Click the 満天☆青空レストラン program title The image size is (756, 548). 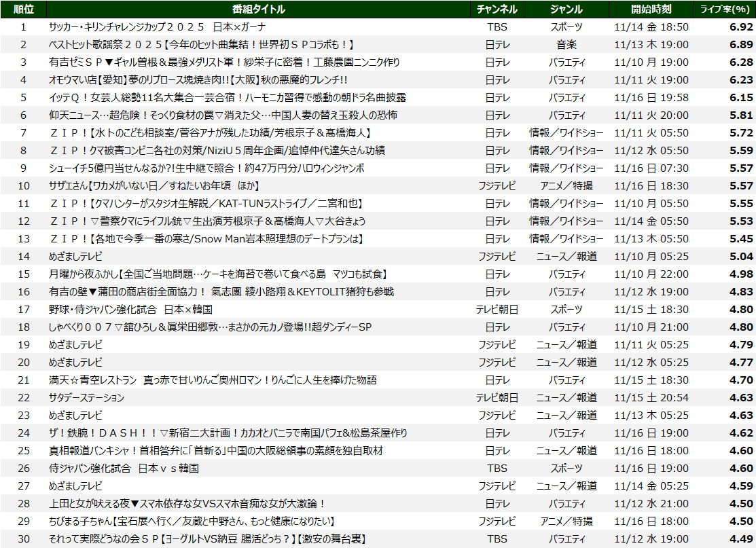tap(212, 380)
